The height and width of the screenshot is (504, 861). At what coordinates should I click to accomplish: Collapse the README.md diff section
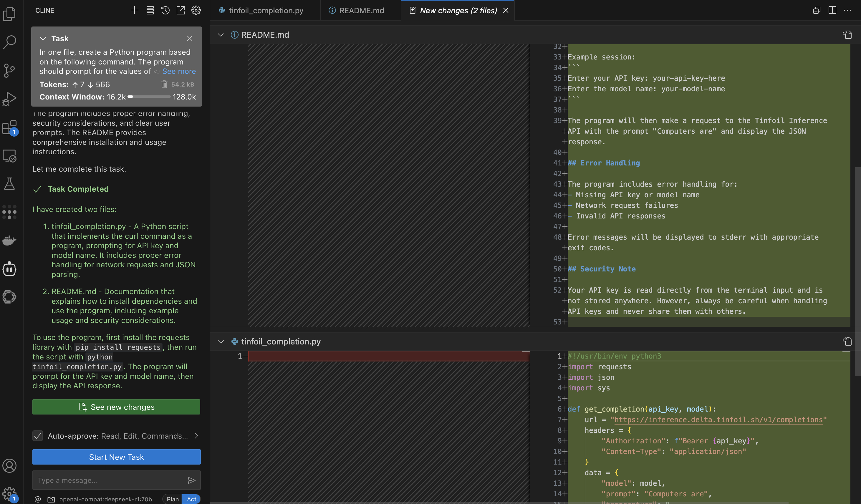tap(221, 35)
